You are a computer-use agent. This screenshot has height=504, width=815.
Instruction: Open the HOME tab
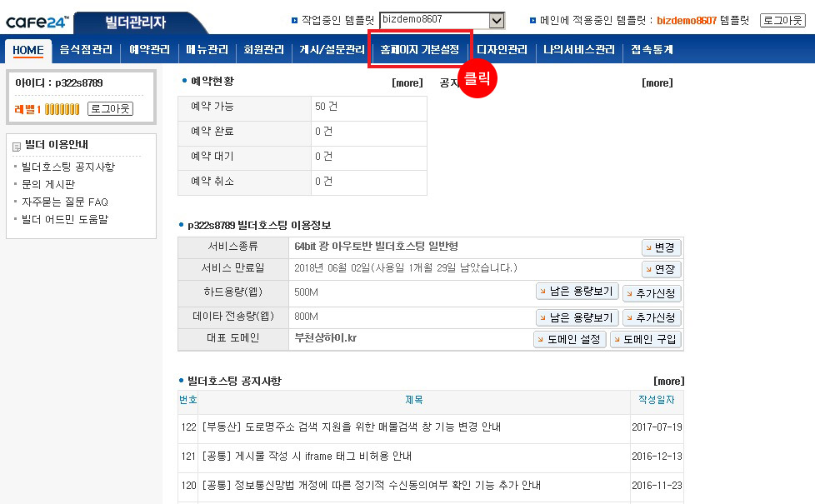(x=28, y=50)
